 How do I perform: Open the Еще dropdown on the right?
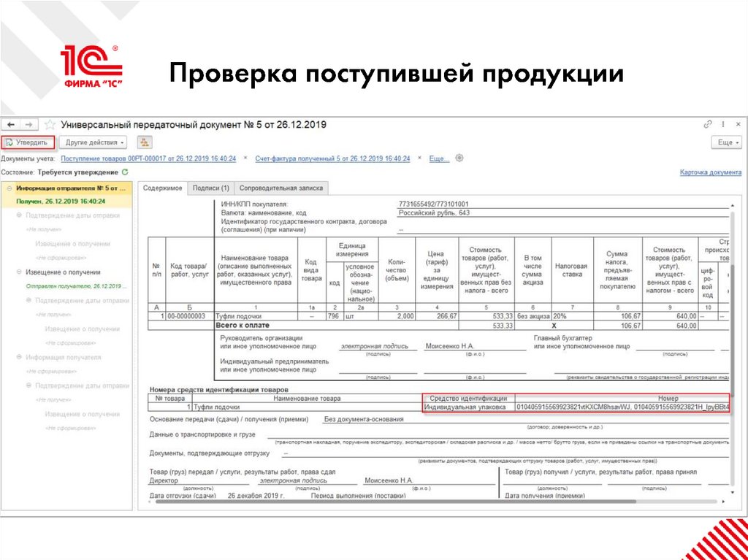[x=728, y=142]
